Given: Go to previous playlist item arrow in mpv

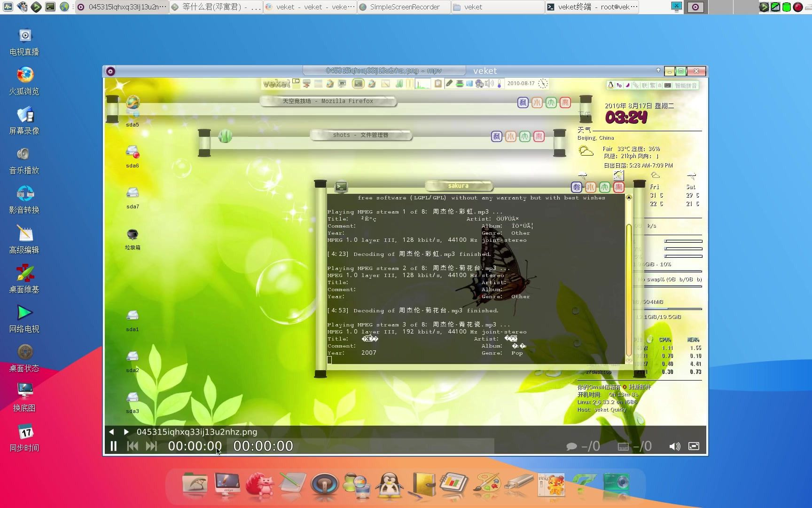Looking at the screenshot, I should pos(111,432).
